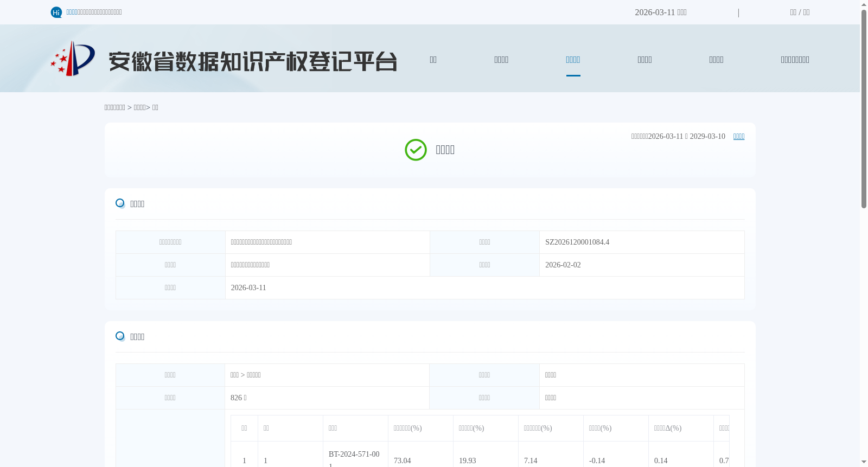Open the blue highlighted navigation tab

click(573, 60)
